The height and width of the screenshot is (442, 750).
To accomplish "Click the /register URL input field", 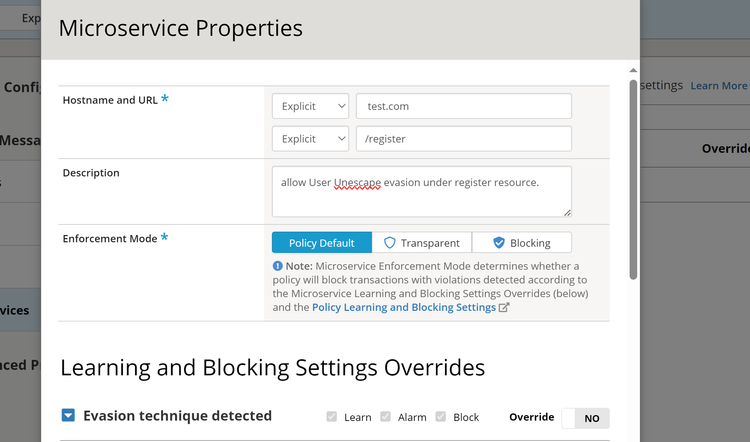I will click(463, 139).
